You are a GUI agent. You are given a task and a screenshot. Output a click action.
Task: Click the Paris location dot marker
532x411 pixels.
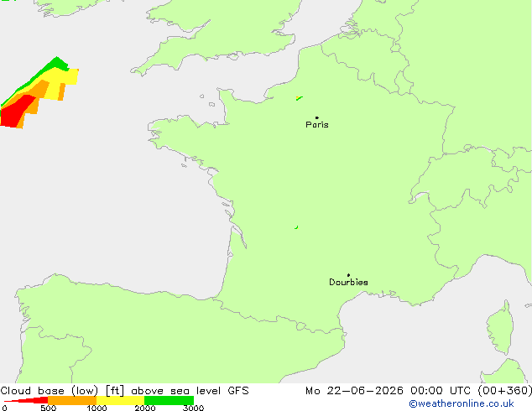tap(317, 117)
